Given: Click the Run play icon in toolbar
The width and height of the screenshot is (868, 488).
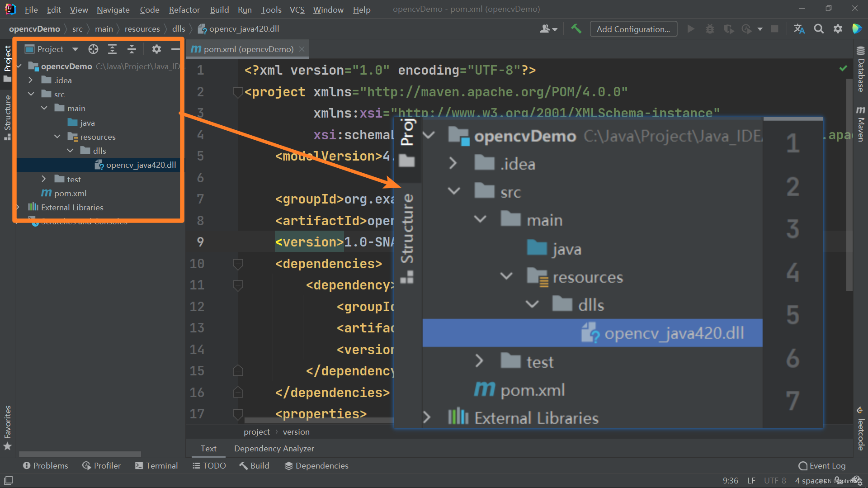Looking at the screenshot, I should click(x=691, y=29).
